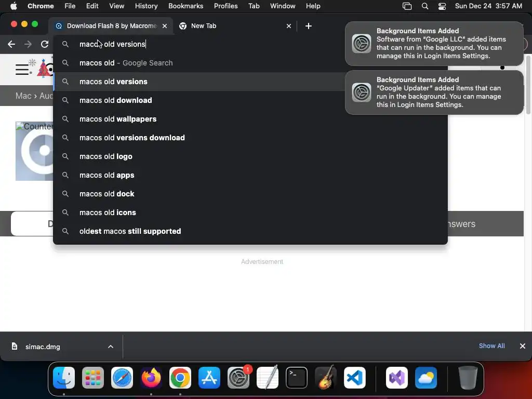
Task: Open the website hamburger menu
Action: tap(22, 70)
